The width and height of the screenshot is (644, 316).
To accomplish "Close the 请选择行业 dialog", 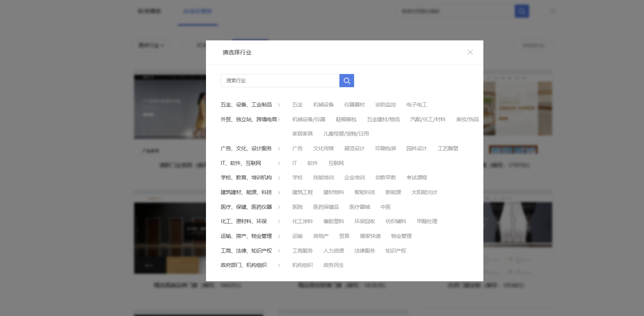I will click(470, 52).
